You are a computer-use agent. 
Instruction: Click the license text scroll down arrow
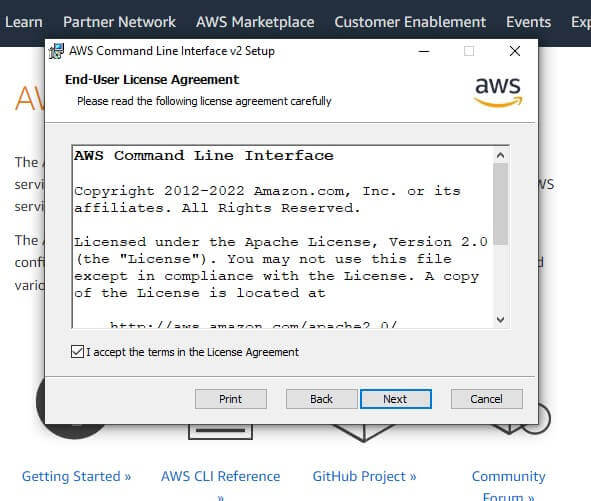[x=501, y=320]
